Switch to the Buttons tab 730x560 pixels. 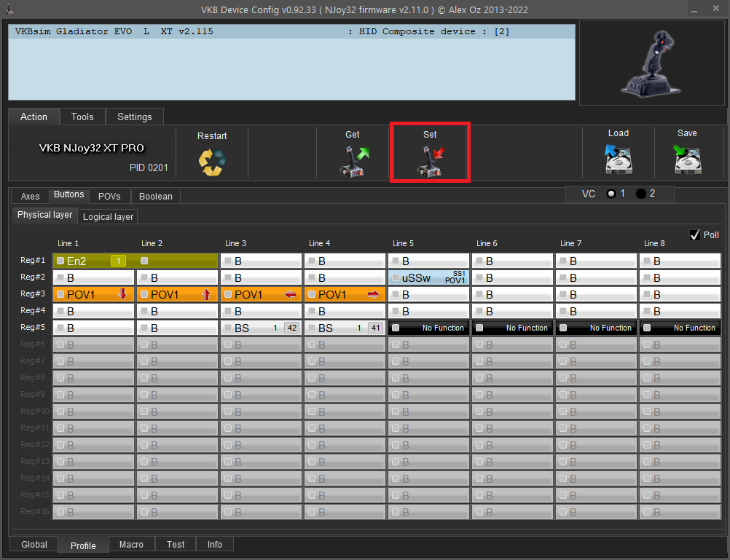[x=69, y=194]
